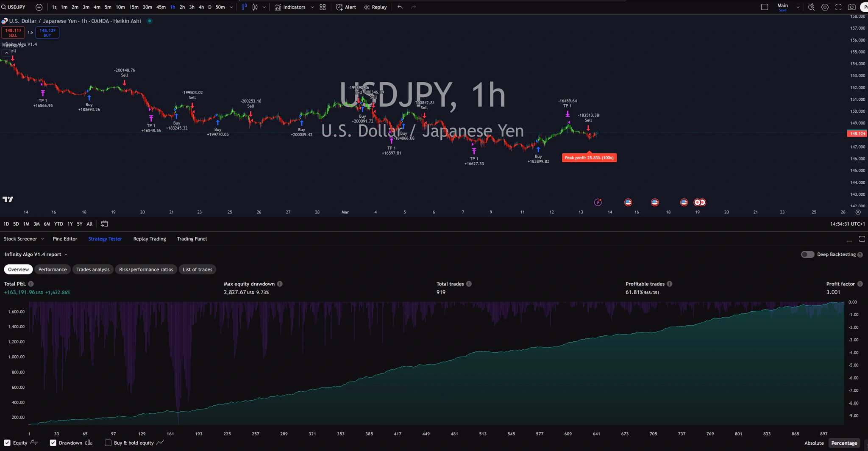Open the symbol search magnifier for USDJPY
Screen dimensions: 868x451
pos(5,7)
